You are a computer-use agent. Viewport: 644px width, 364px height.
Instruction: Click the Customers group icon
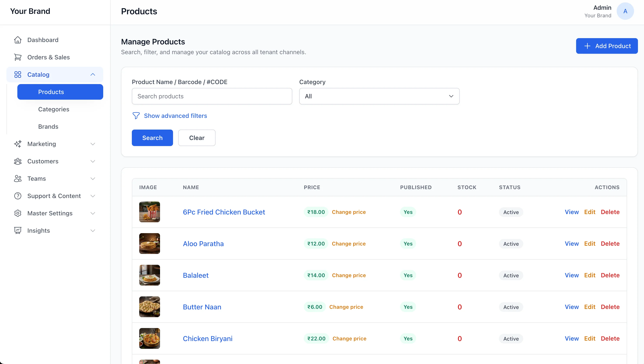18,161
